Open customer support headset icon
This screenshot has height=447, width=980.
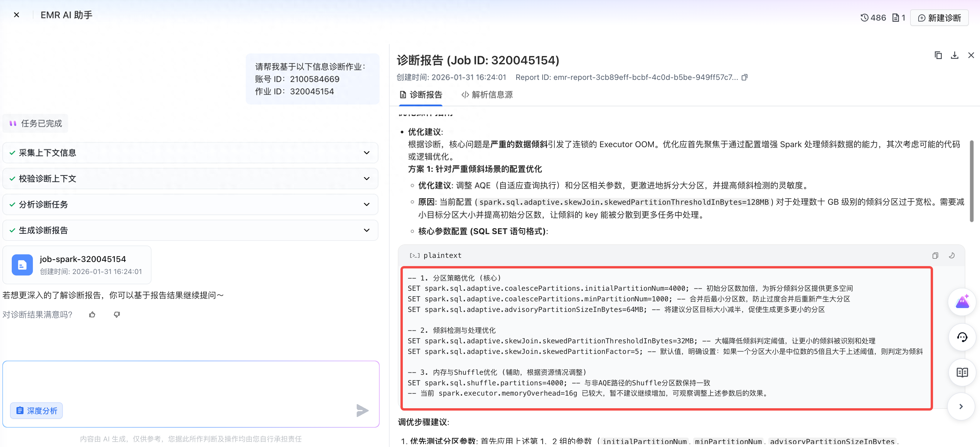point(962,337)
